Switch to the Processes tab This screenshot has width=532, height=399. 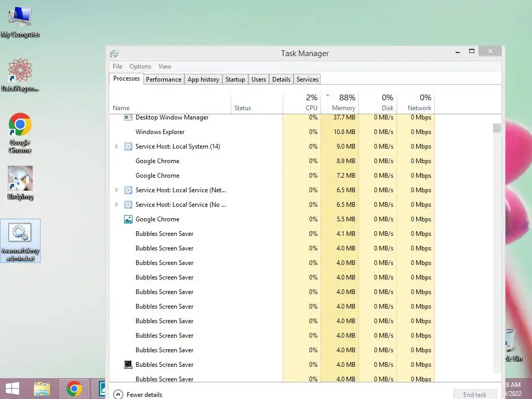point(126,79)
